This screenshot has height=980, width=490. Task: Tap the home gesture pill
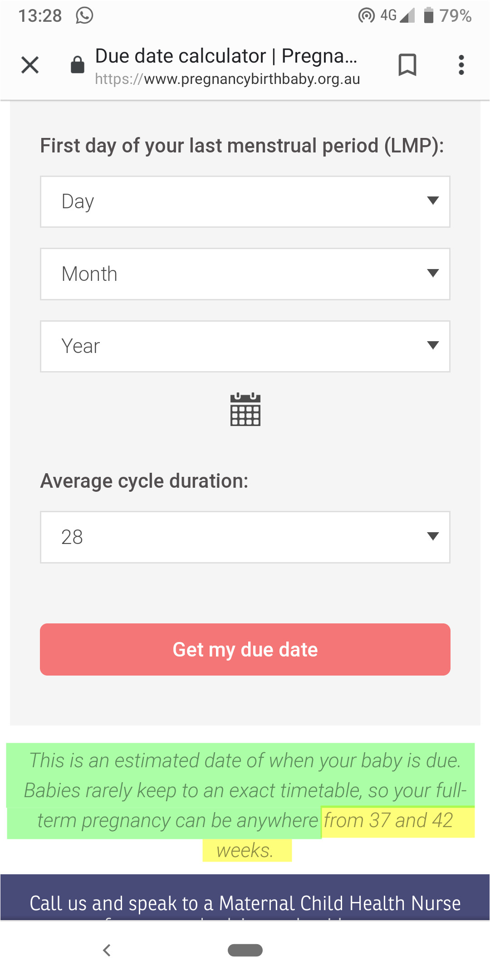coord(245,950)
